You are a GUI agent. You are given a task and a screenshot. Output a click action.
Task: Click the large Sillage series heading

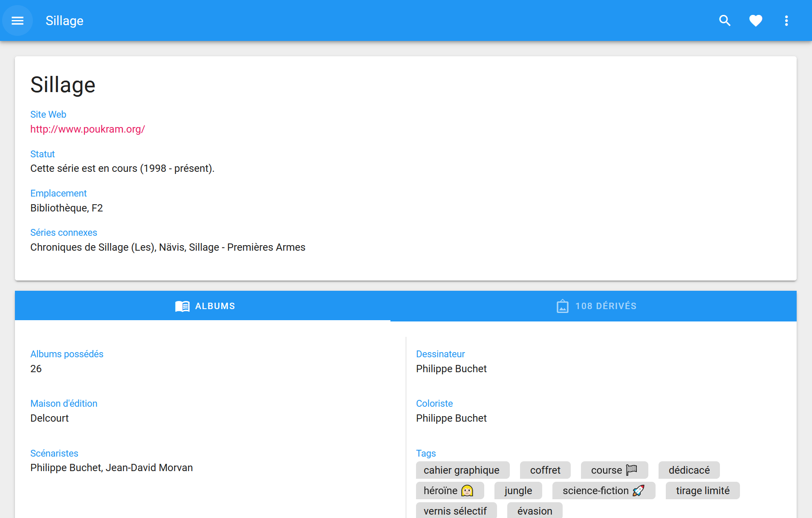coord(63,84)
